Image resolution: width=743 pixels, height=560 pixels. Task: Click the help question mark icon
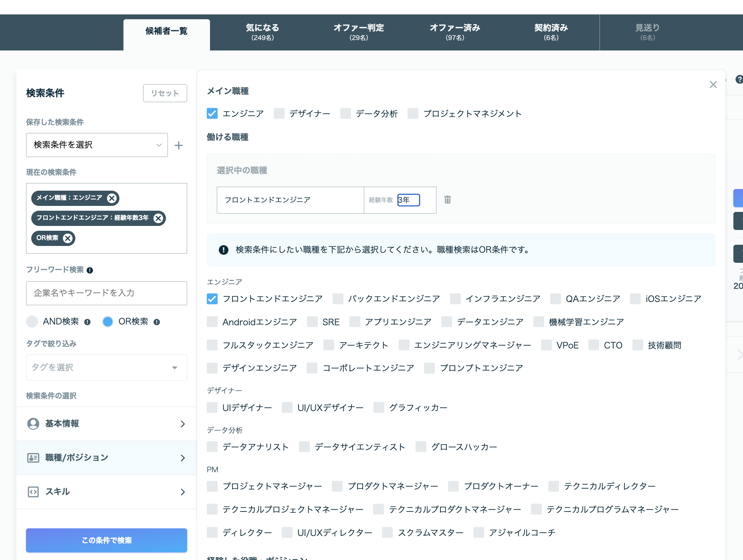point(739,79)
